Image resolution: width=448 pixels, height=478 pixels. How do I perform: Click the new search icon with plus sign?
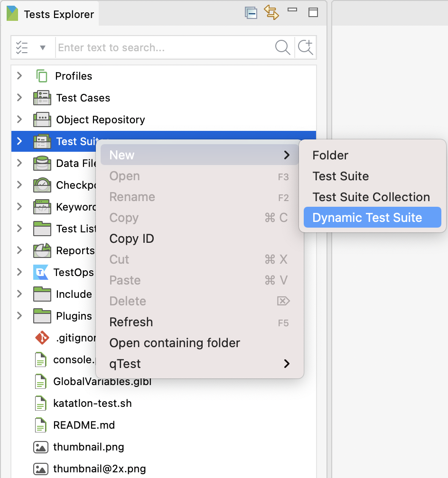point(305,47)
